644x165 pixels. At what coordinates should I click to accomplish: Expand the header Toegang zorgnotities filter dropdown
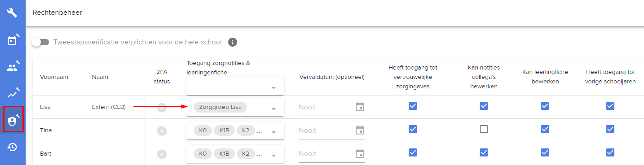coord(235,86)
